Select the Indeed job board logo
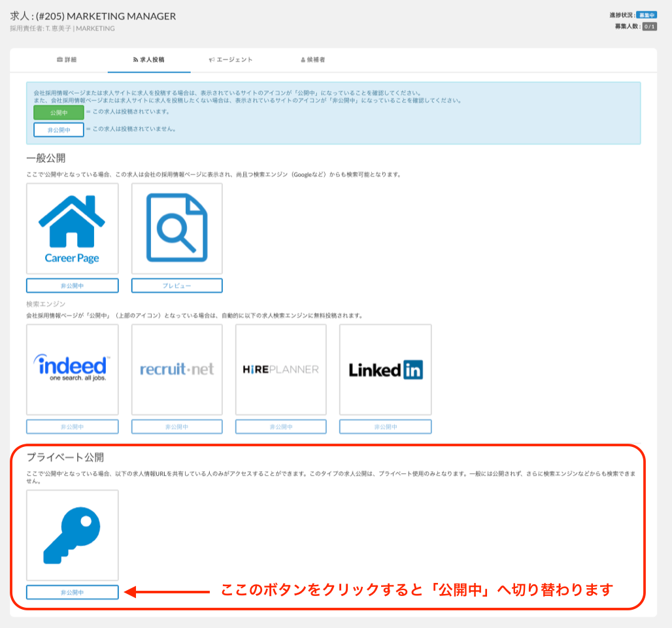Screen dimensions: 672x628 pyautogui.click(x=72, y=369)
